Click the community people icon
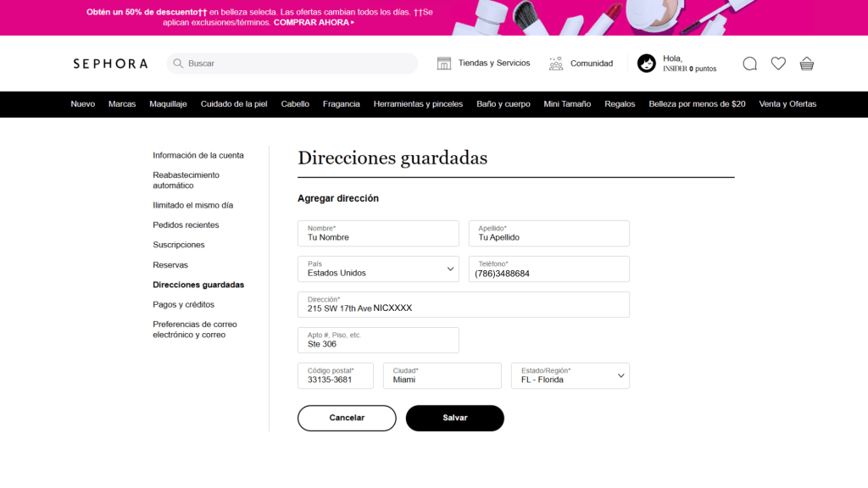 (556, 63)
